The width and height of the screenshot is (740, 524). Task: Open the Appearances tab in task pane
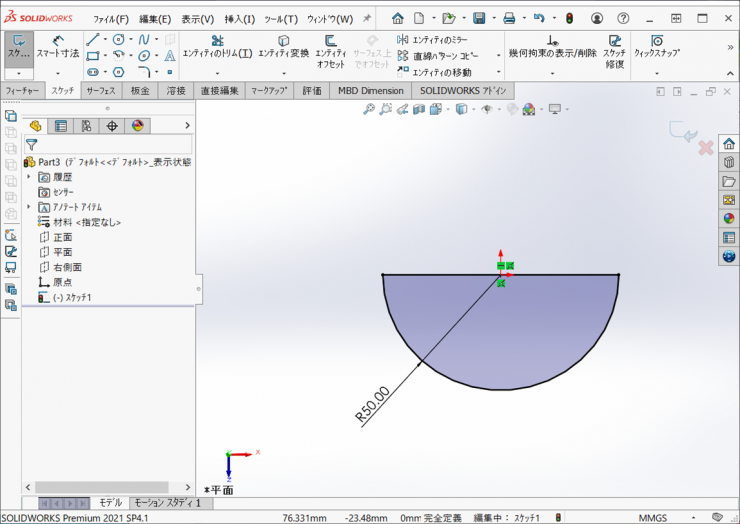point(729,218)
